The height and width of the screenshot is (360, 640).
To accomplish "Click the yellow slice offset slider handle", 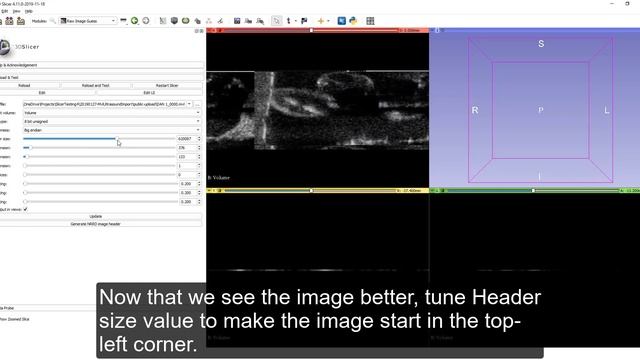I will [x=311, y=191].
